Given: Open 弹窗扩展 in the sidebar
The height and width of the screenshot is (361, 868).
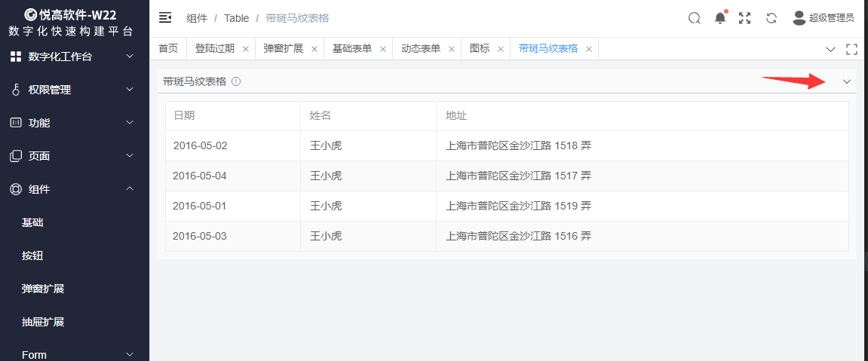Looking at the screenshot, I should click(x=43, y=289).
